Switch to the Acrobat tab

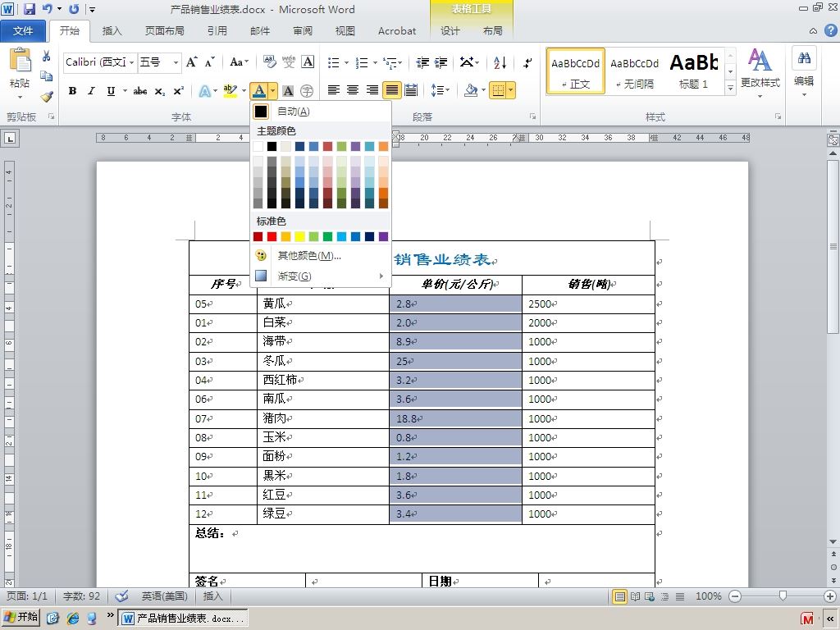point(397,30)
